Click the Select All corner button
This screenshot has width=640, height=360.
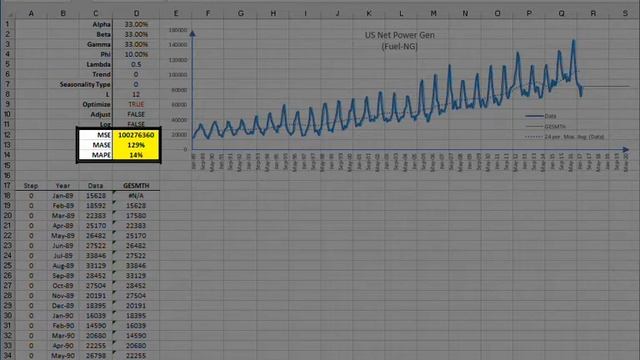click(7, 13)
